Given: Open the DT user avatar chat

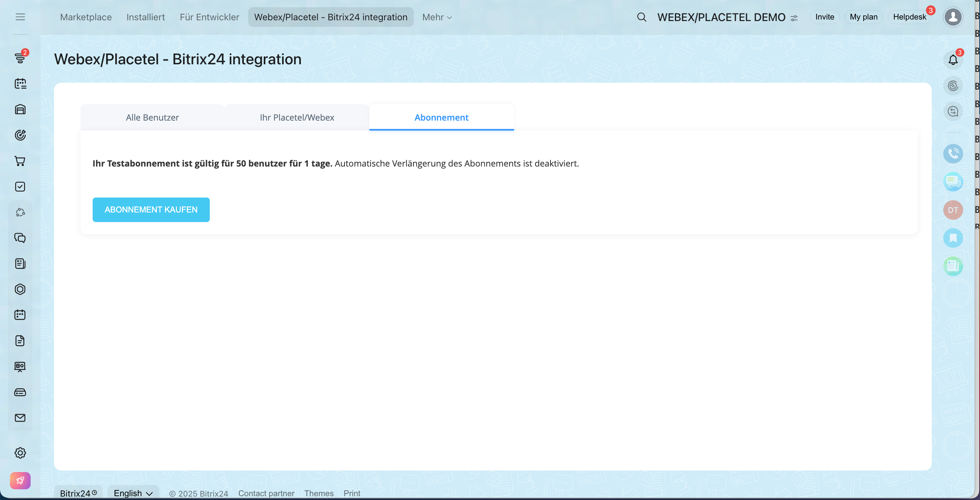Looking at the screenshot, I should point(953,210).
